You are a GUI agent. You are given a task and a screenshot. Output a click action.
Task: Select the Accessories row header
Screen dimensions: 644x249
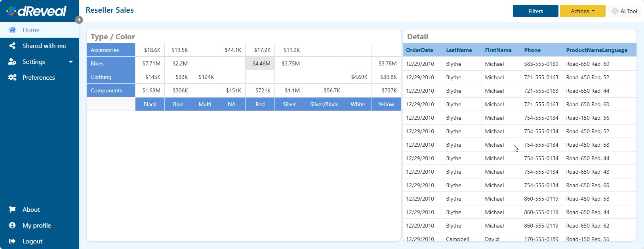[x=111, y=50]
